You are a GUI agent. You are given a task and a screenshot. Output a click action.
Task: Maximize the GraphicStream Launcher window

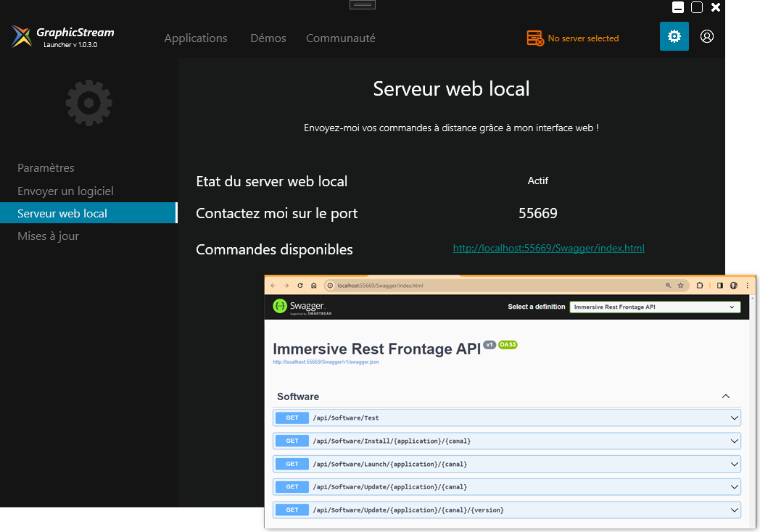click(696, 7)
